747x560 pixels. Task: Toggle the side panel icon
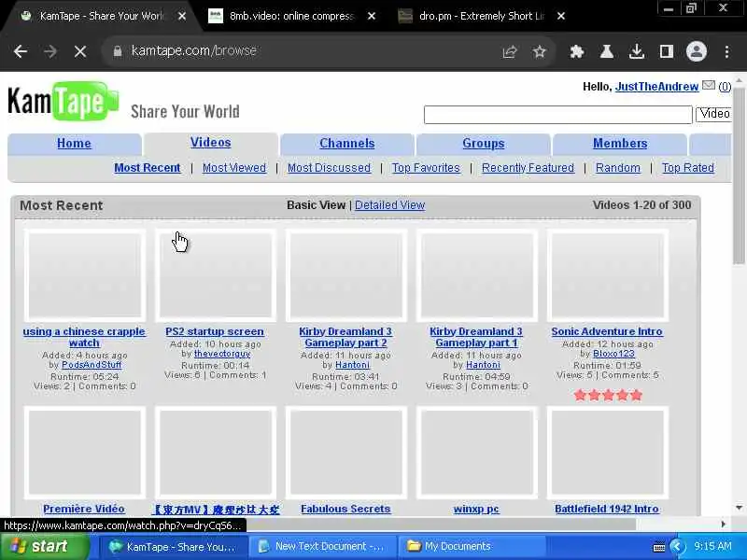666,51
